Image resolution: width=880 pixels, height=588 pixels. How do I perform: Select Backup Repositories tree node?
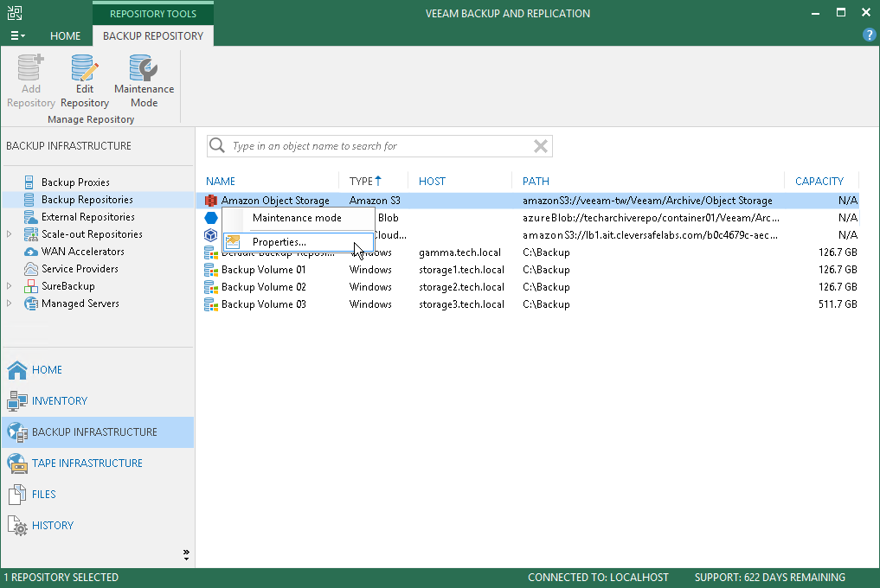87,200
